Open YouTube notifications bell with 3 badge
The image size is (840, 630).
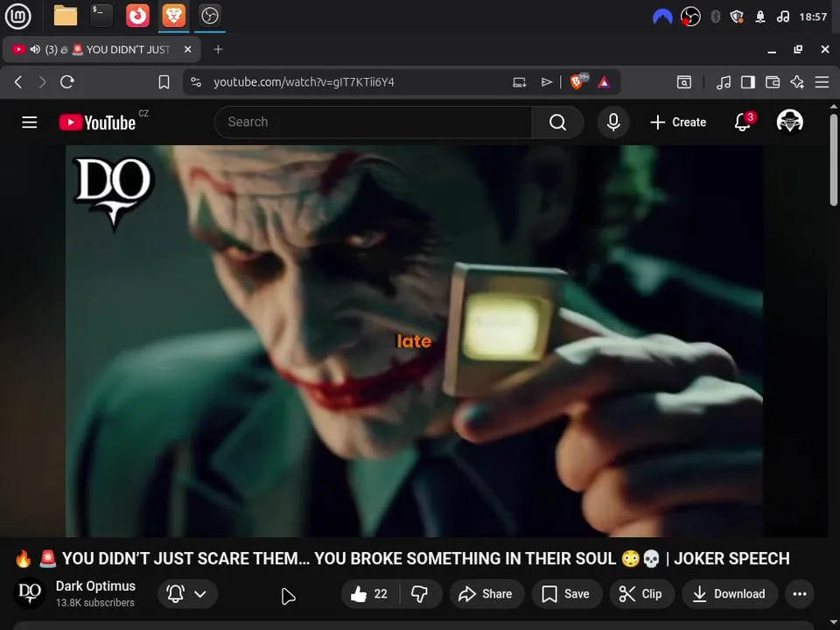[744, 122]
